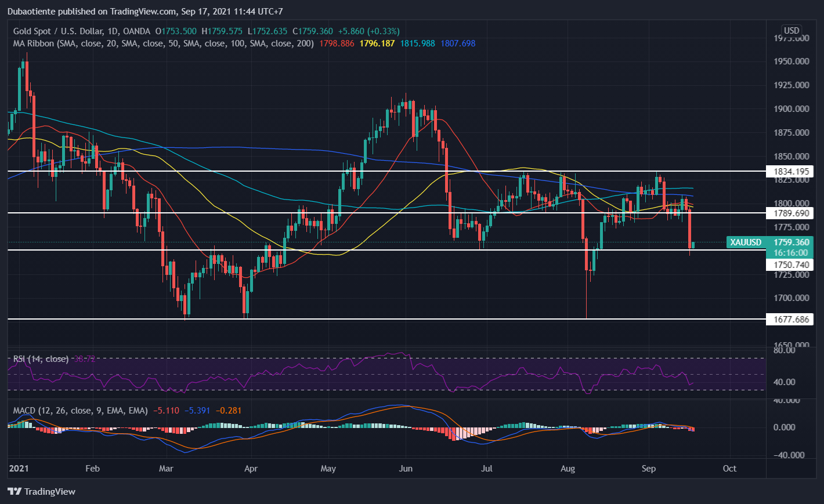Click the 1725.000 price axis label
This screenshot has width=824, height=504.
pos(792,274)
